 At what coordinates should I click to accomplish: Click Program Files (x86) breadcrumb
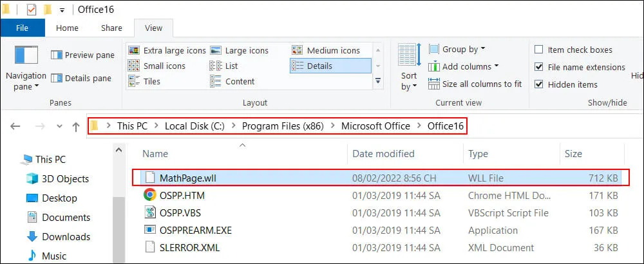point(283,126)
